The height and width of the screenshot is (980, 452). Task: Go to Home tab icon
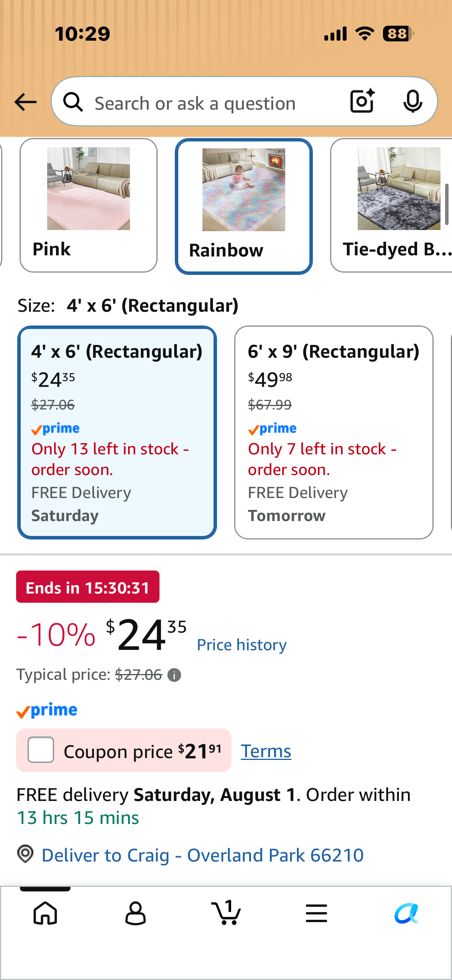(45, 913)
